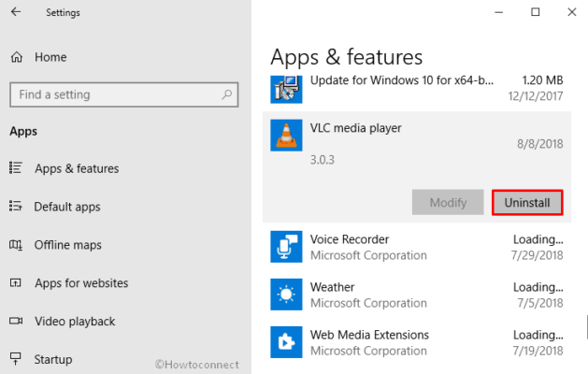This screenshot has width=588, height=374.
Task: Click the Video playback camera icon
Action: point(16,321)
